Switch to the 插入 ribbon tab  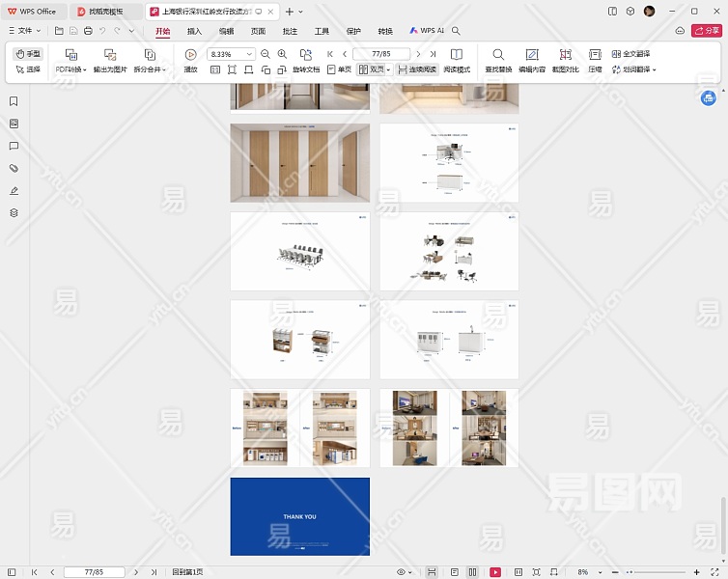(x=194, y=31)
